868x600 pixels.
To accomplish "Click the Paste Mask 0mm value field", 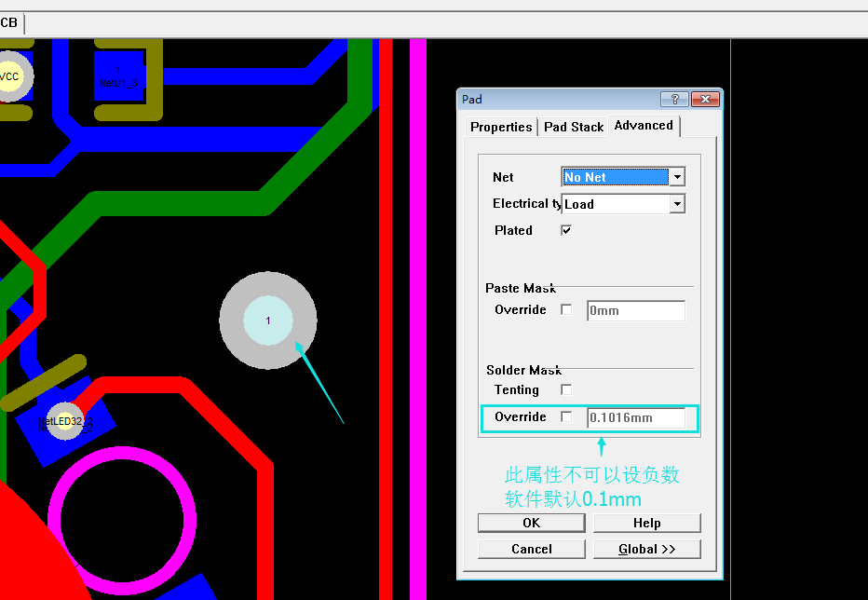I will pyautogui.click(x=636, y=310).
